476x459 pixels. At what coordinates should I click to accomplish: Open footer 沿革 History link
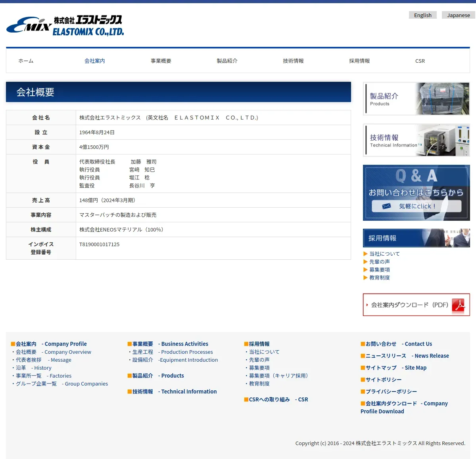coord(34,368)
